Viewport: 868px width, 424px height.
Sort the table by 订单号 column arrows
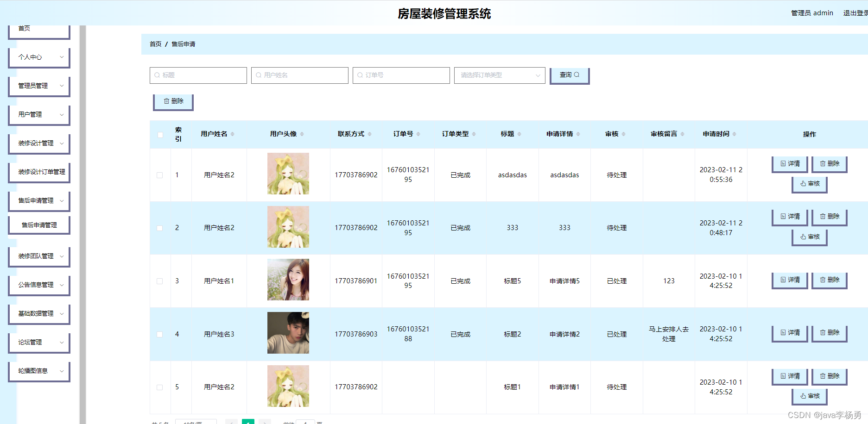(x=418, y=134)
